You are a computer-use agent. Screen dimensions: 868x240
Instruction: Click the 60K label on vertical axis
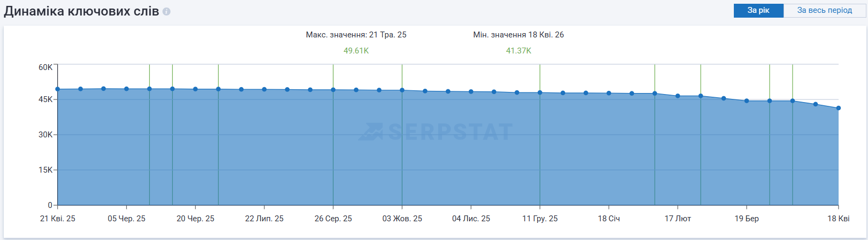tap(45, 67)
